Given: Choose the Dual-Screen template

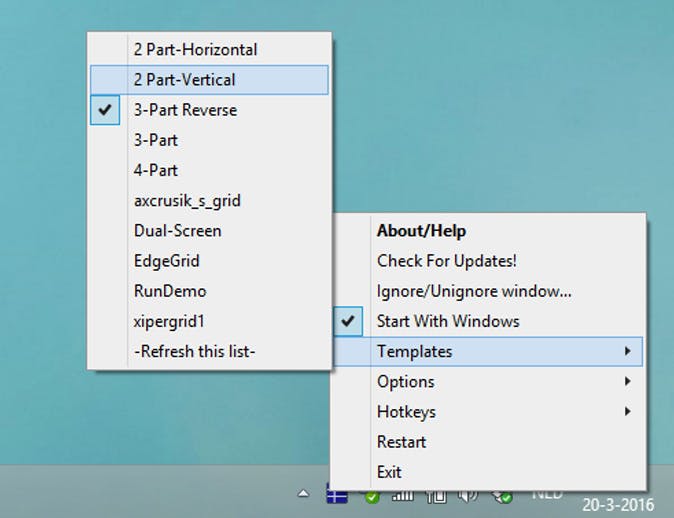Looking at the screenshot, I should coord(209,231).
